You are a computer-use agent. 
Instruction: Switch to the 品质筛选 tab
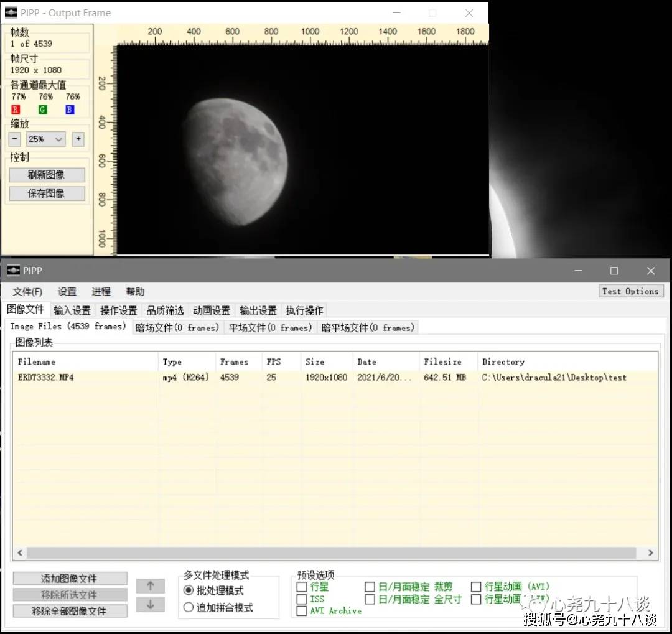pyautogui.click(x=165, y=310)
